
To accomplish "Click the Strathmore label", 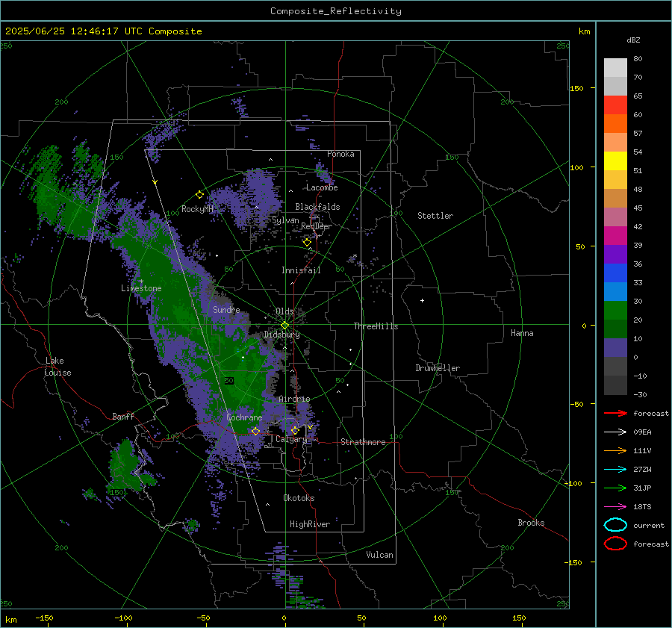I will coord(363,442).
